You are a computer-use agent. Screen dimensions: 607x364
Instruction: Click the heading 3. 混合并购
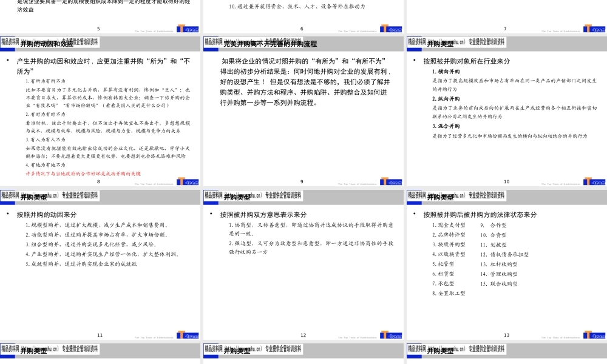(446, 126)
